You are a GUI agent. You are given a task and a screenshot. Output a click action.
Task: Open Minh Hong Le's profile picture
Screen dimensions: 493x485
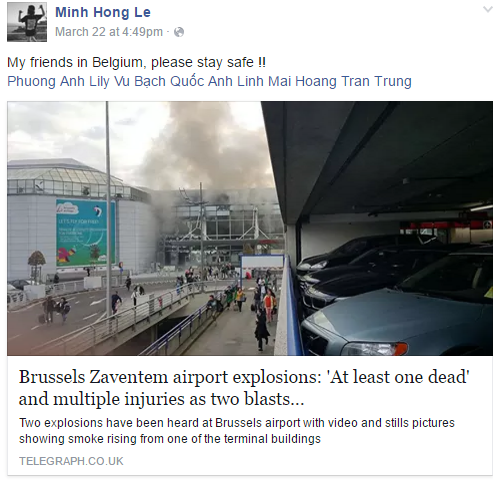tap(27, 22)
